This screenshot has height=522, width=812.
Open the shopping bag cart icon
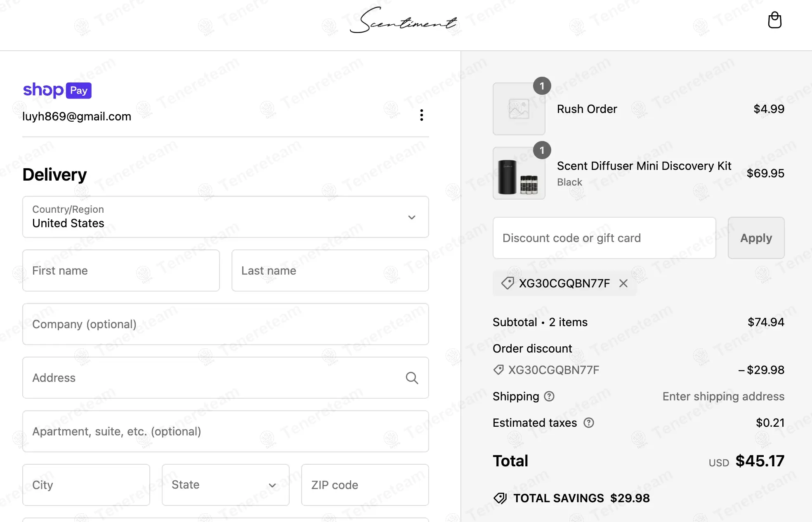[x=774, y=20]
